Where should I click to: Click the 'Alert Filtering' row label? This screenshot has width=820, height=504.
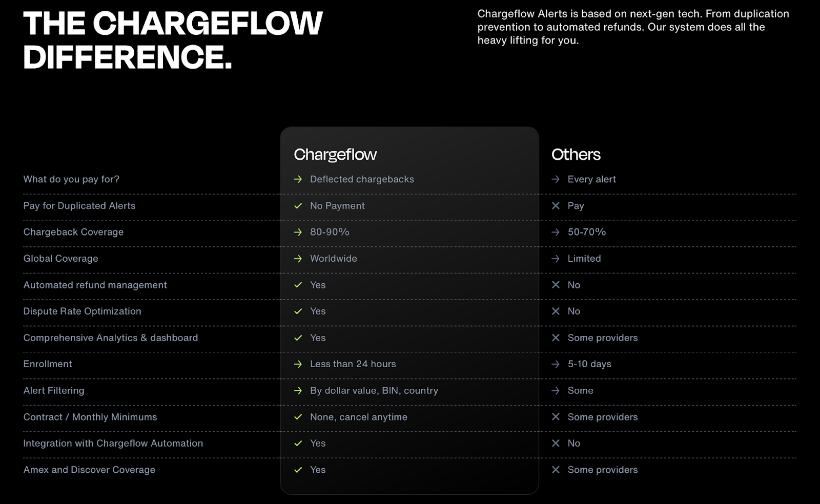(x=54, y=391)
